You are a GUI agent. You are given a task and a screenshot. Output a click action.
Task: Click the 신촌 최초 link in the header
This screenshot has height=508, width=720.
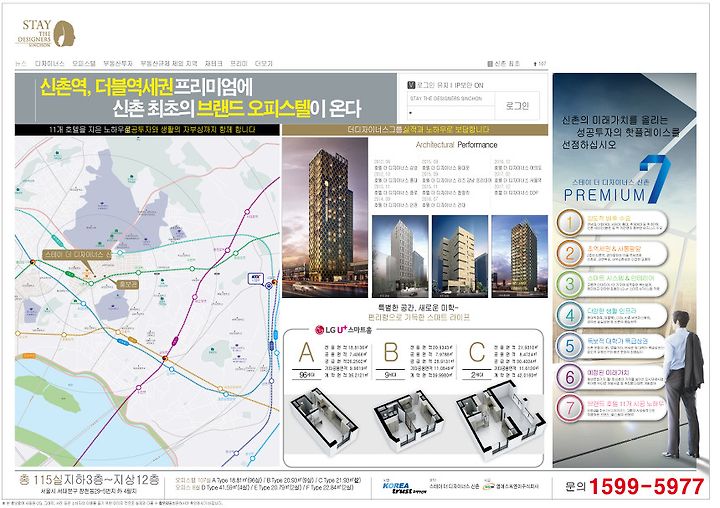pos(504,63)
